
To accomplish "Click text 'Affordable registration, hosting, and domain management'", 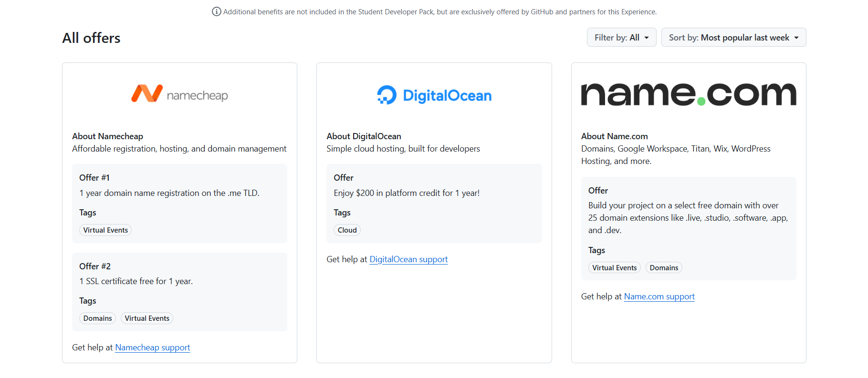I will [x=179, y=149].
